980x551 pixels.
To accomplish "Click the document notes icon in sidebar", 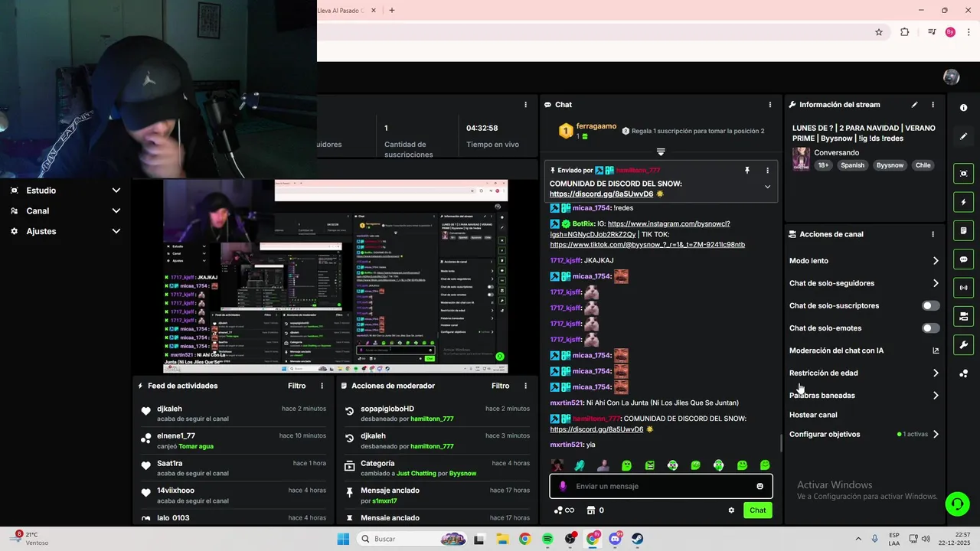I will point(963,230).
